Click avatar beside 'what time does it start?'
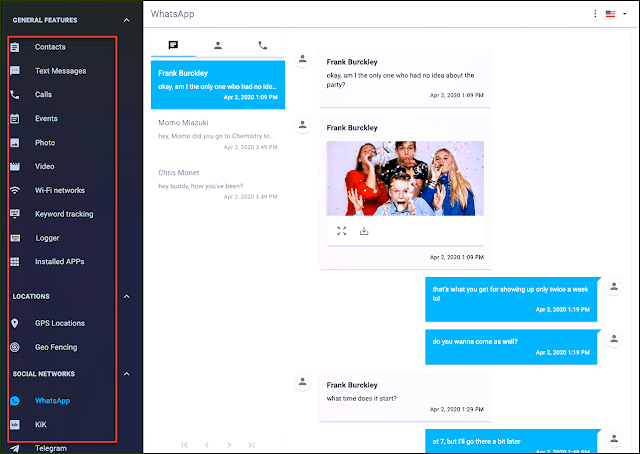This screenshot has height=454, width=640. point(302,382)
